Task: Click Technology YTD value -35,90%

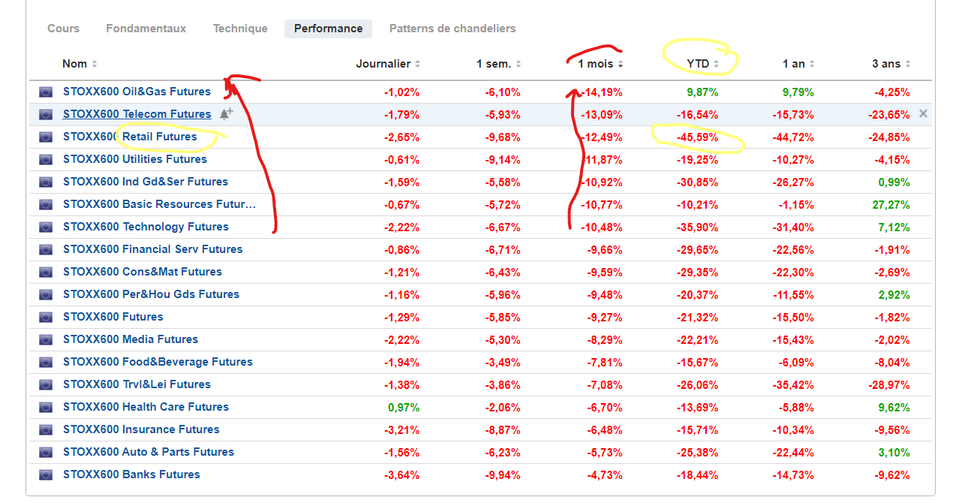Action: tap(699, 227)
